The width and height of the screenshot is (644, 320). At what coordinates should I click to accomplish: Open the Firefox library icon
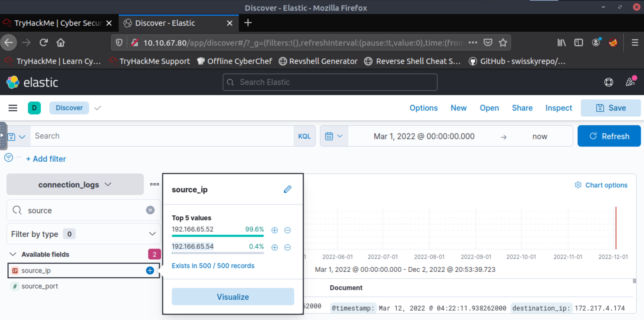tap(562, 43)
